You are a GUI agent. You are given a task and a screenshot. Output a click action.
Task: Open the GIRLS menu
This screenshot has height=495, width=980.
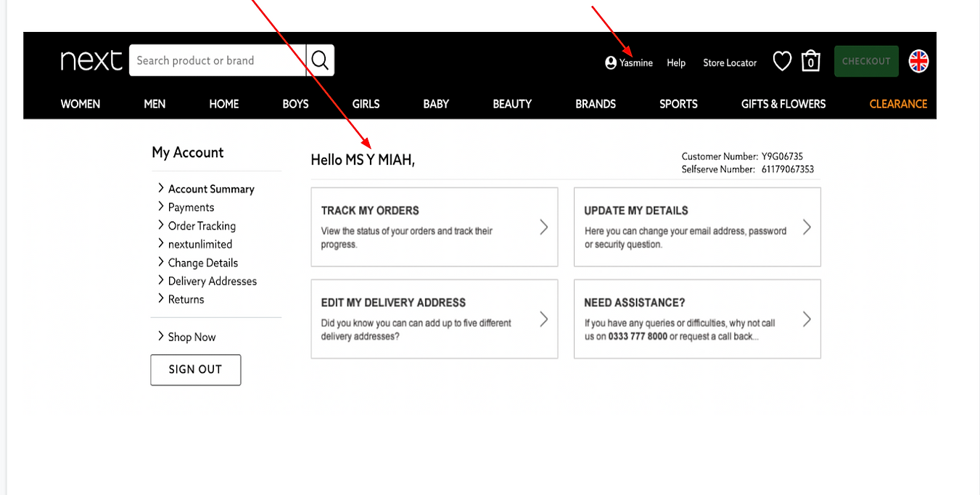[x=366, y=104]
